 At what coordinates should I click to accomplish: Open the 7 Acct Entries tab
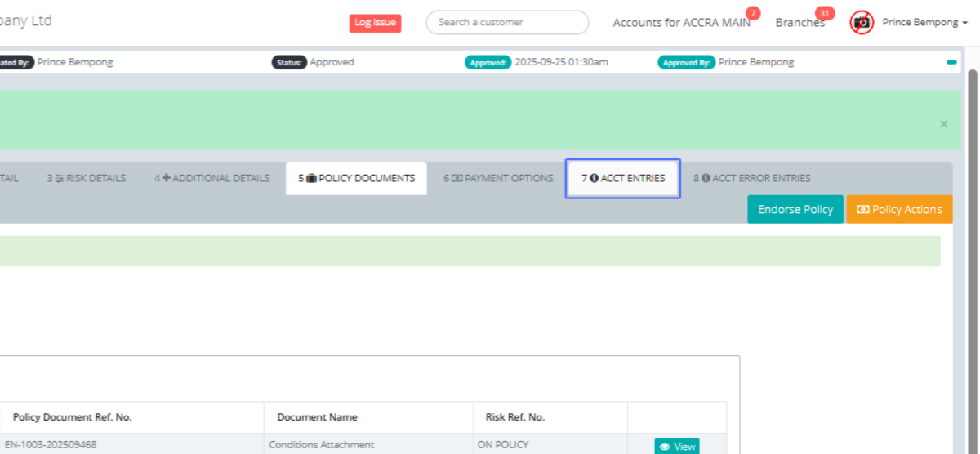click(x=623, y=178)
